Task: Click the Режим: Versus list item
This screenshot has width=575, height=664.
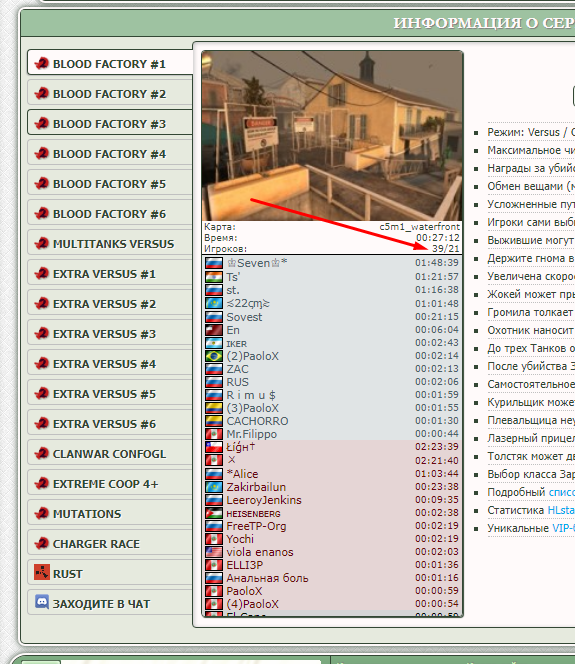Action: tap(531, 132)
